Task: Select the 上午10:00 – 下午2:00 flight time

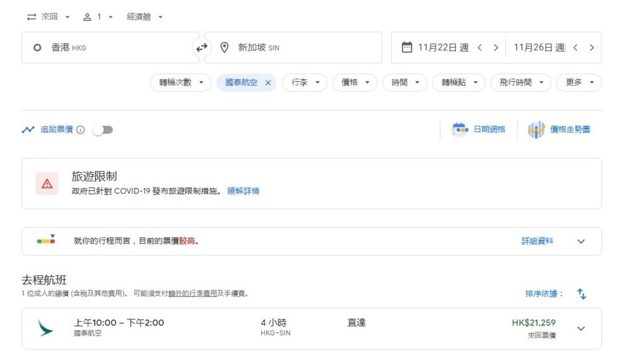Action: click(x=119, y=323)
